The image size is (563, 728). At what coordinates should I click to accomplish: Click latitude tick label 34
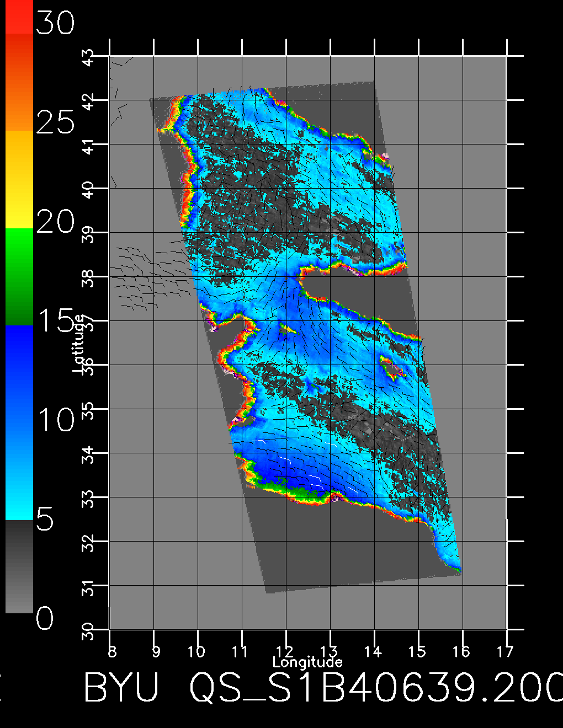(x=88, y=455)
